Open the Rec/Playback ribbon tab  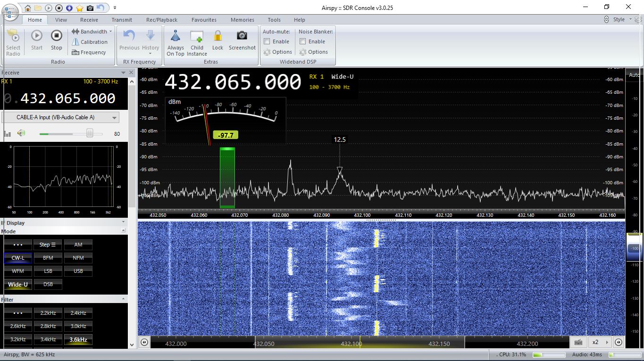click(162, 20)
